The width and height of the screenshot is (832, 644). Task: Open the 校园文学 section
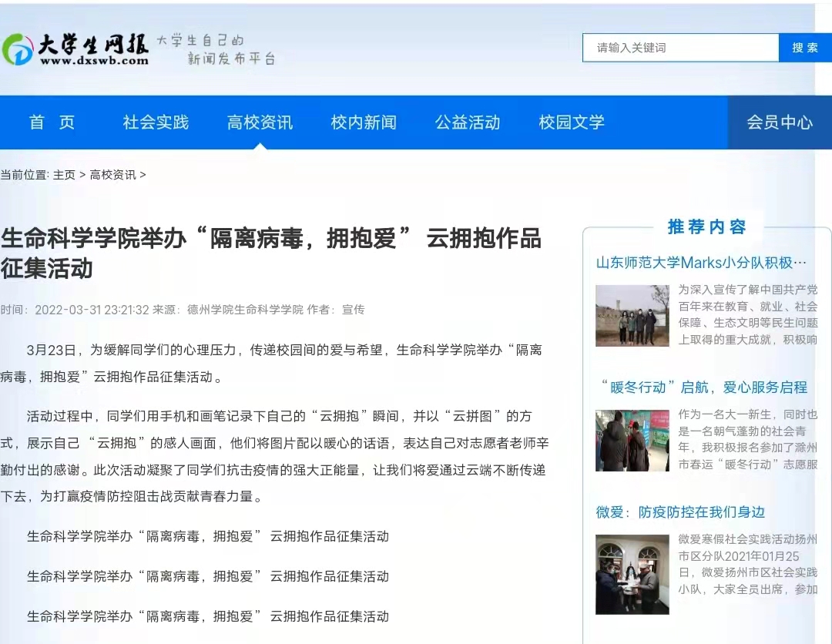(x=571, y=122)
